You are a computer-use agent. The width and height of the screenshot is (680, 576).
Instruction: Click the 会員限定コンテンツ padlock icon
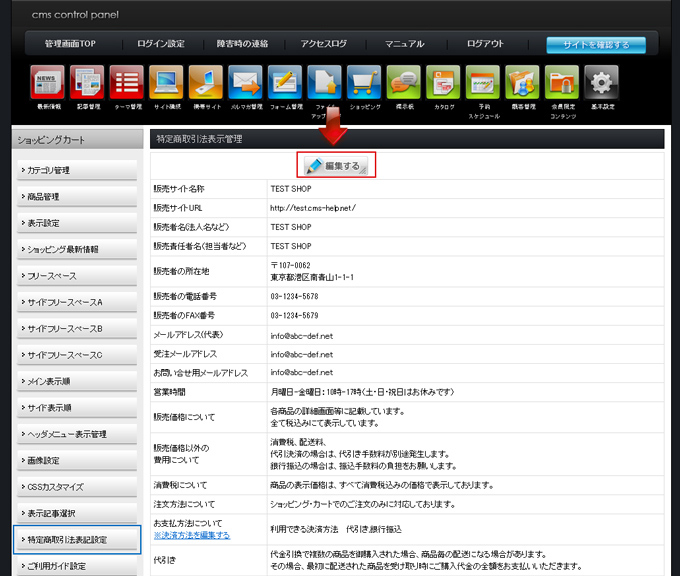tap(561, 82)
